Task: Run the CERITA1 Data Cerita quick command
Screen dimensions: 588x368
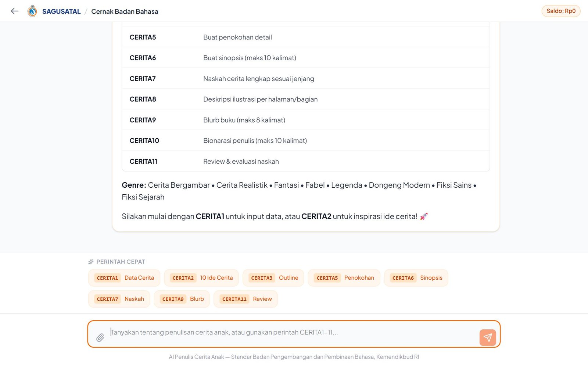Action: pyautogui.click(x=124, y=278)
